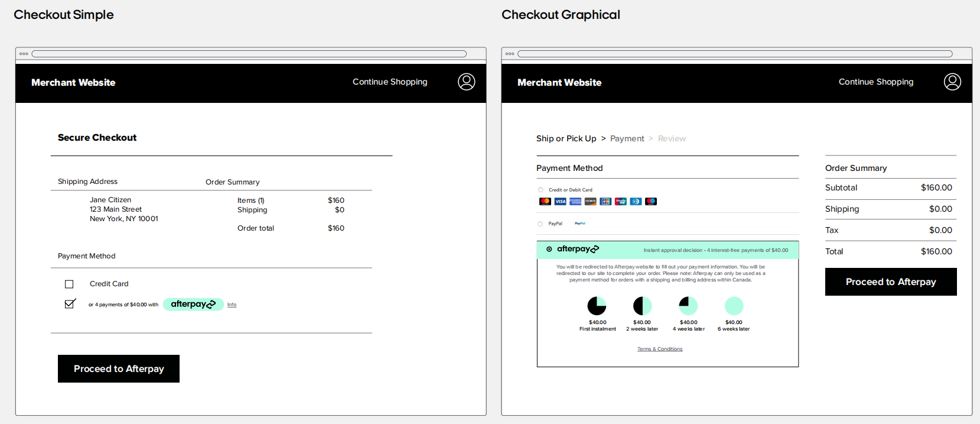The image size is (980, 424).
Task: Click the Visa card icon
Action: (x=560, y=202)
